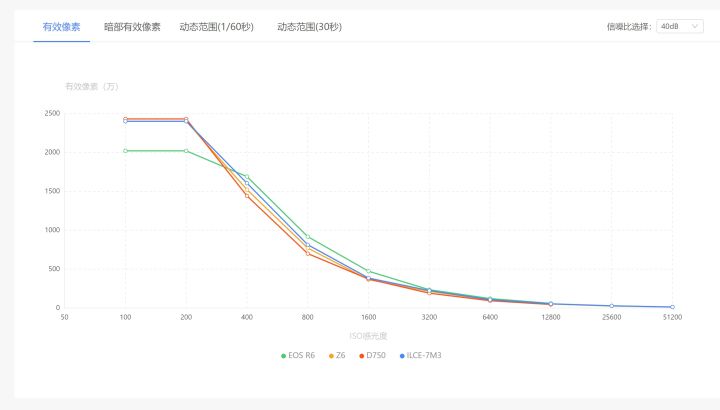Viewport: 720px width, 410px height.
Task: Click the data point at ISO 51200
Action: (x=672, y=307)
